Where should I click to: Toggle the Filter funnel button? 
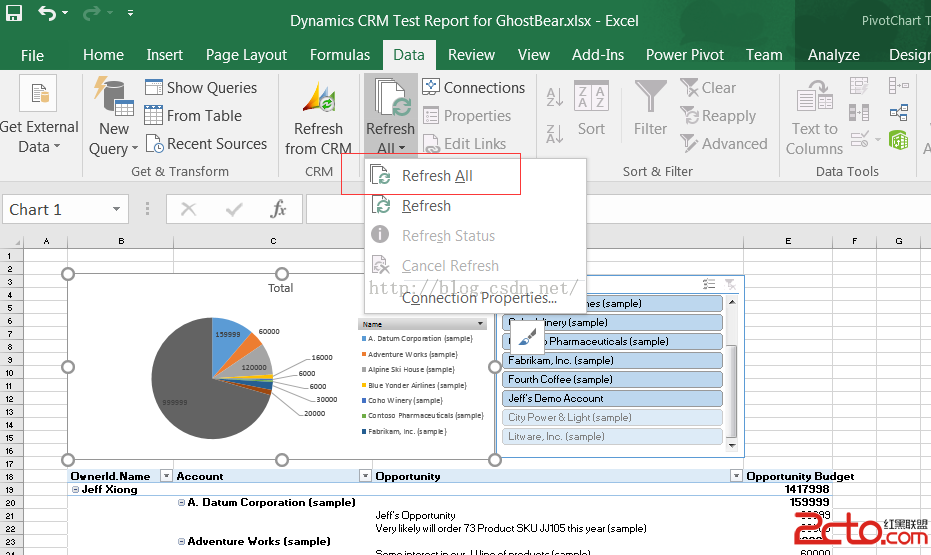click(650, 109)
